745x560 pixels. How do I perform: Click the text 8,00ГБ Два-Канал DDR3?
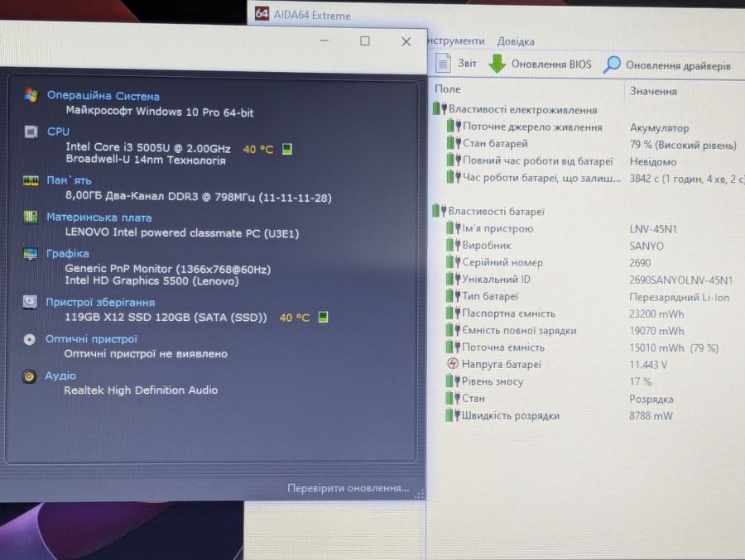click(x=132, y=196)
